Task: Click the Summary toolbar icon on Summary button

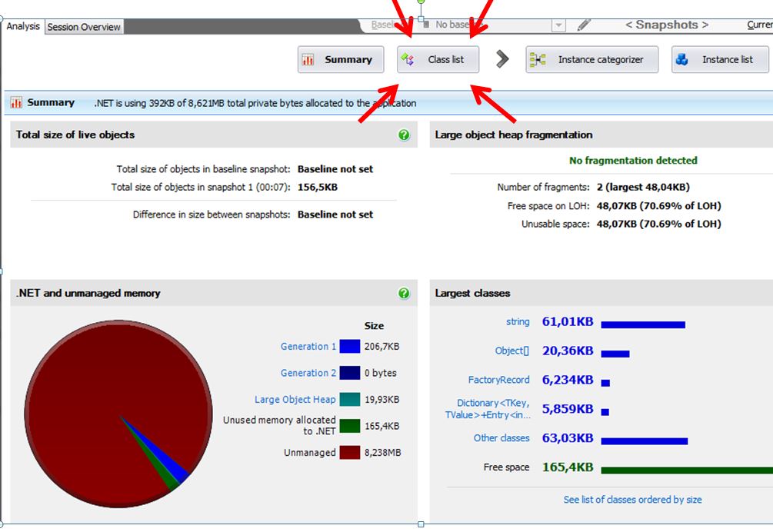Action: point(308,60)
